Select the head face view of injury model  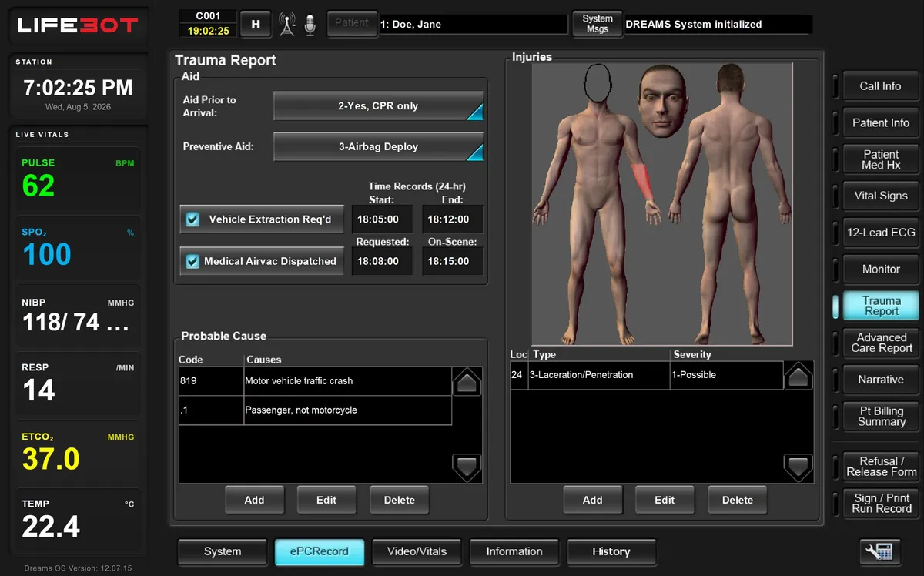662,101
